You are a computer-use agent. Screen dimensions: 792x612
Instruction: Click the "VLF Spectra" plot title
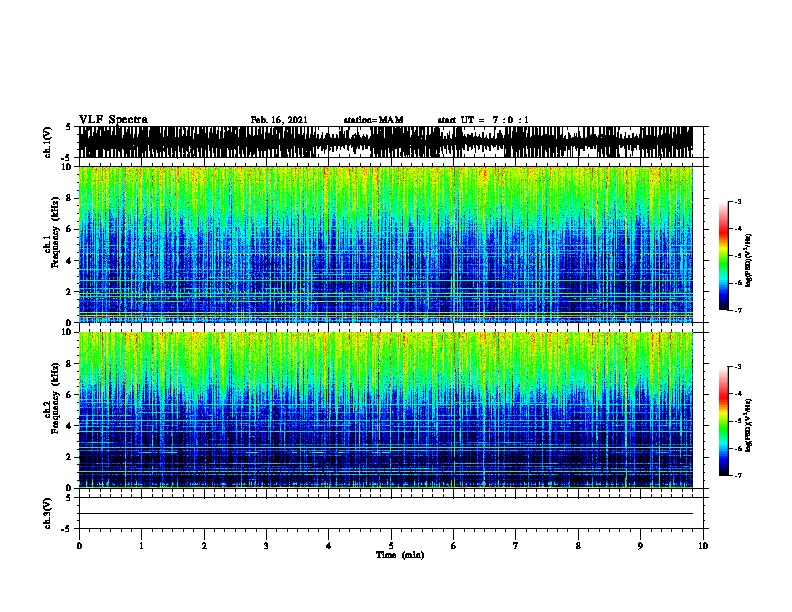pos(113,120)
